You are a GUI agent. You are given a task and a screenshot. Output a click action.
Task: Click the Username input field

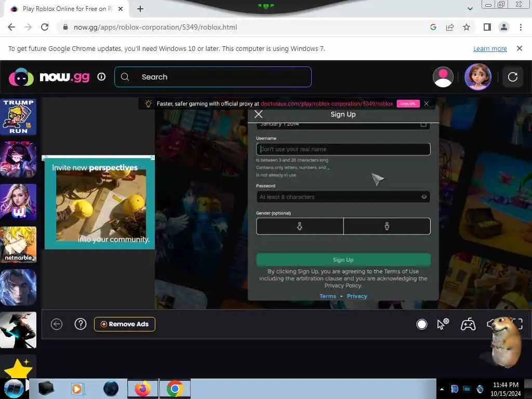pyautogui.click(x=343, y=149)
